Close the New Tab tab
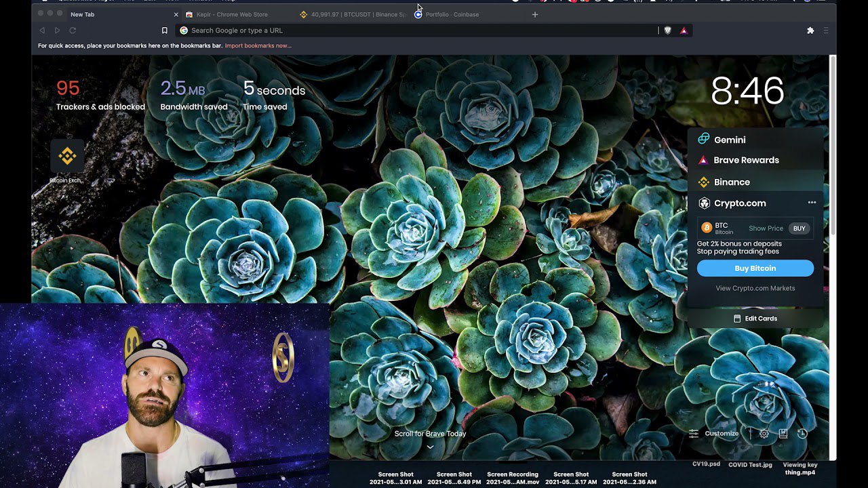This screenshot has width=868, height=488. pos(176,14)
